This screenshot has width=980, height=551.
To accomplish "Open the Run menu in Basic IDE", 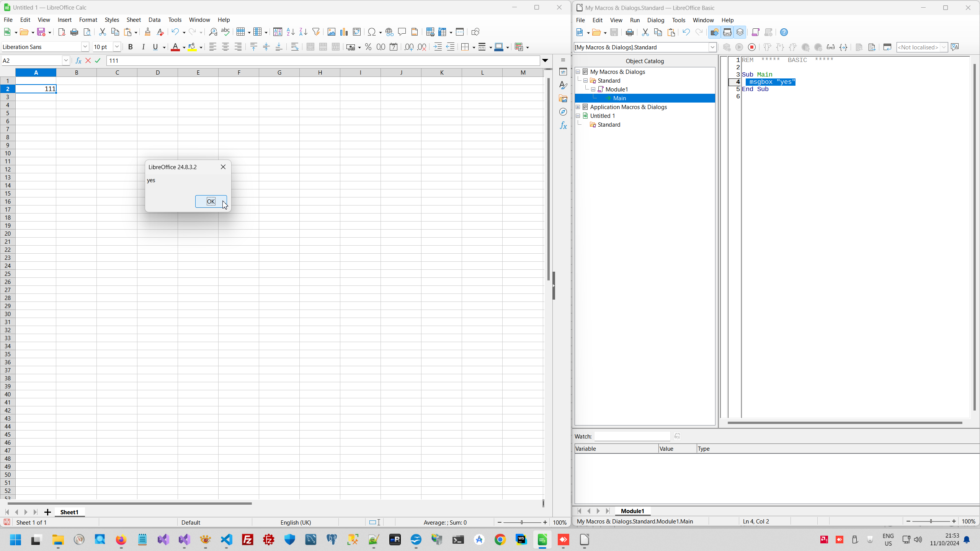I will tap(634, 20).
